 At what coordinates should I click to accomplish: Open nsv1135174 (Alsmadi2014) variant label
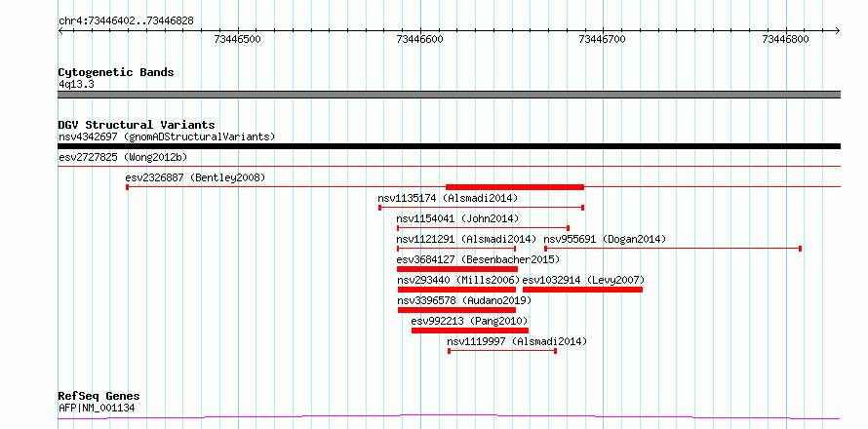coord(448,198)
